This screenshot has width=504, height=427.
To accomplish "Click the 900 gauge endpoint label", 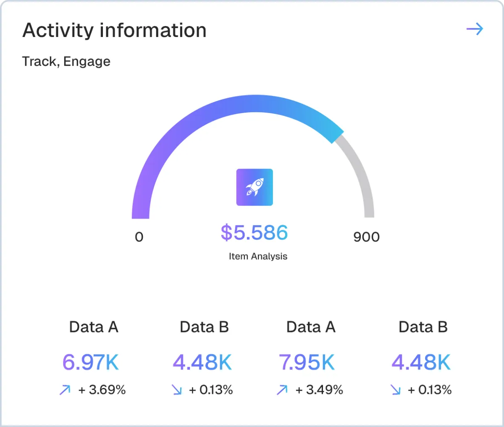I will [x=367, y=237].
